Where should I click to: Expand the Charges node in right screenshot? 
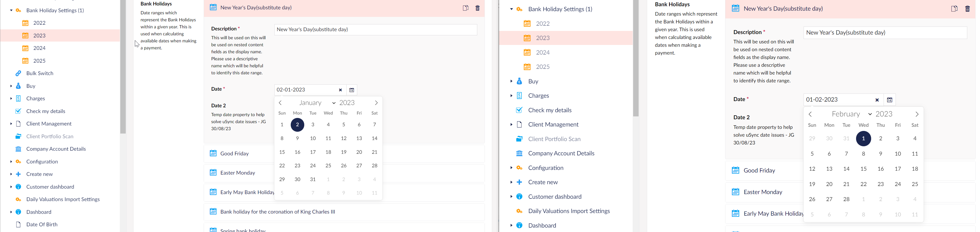pos(511,95)
